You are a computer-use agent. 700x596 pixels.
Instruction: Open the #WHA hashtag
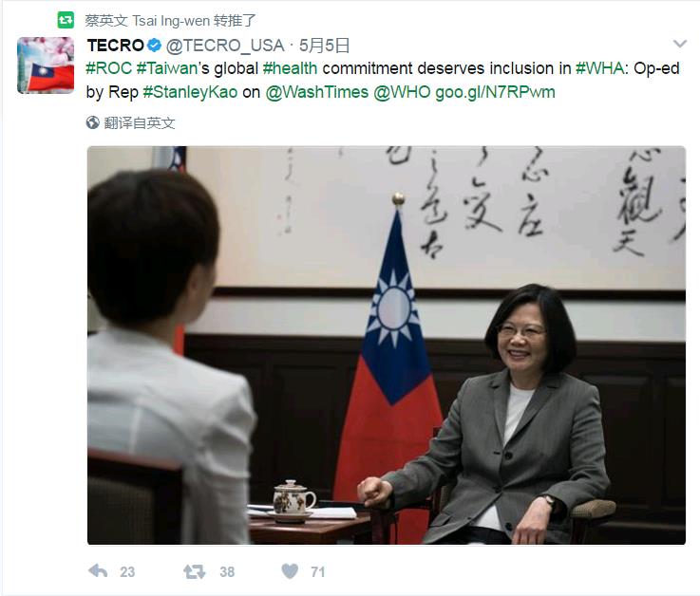click(599, 68)
